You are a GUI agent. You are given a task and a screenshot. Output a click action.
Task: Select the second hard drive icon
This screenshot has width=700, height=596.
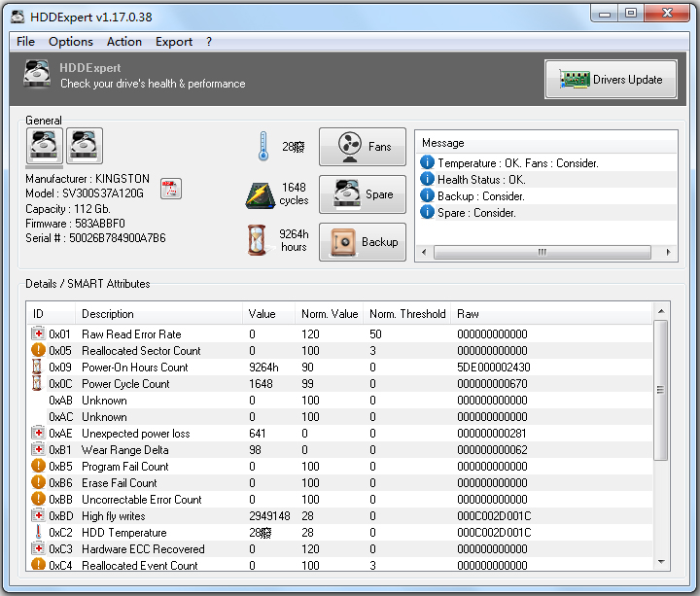point(85,146)
